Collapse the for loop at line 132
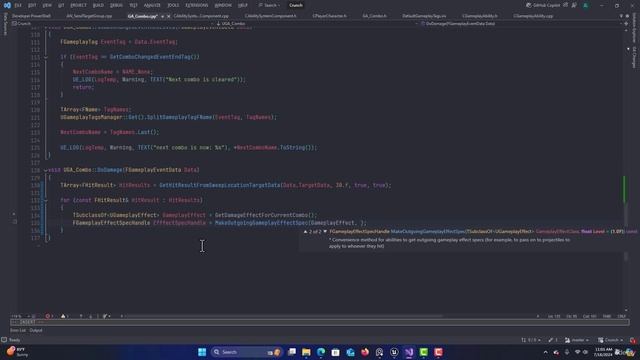Screen dimensions: 640x360 (46, 200)
